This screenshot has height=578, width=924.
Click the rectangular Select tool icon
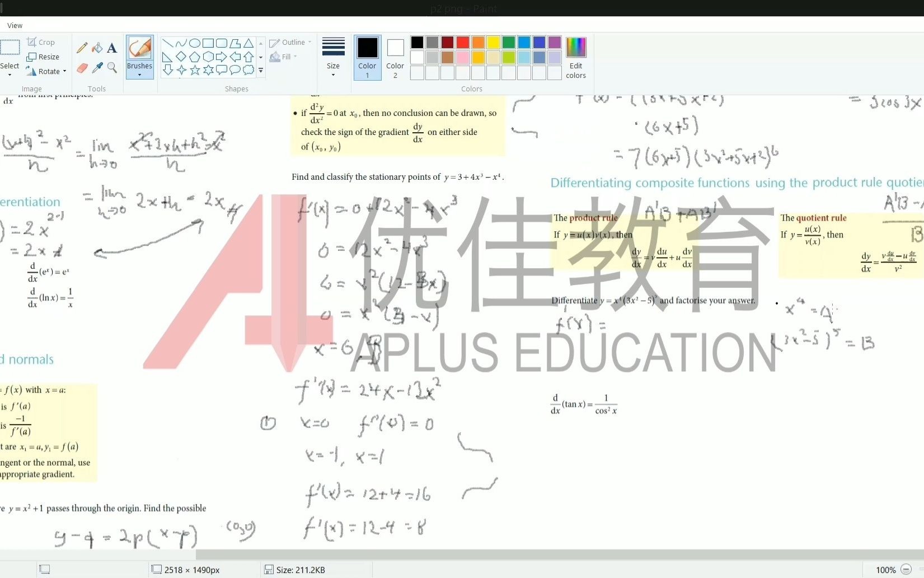pyautogui.click(x=10, y=48)
